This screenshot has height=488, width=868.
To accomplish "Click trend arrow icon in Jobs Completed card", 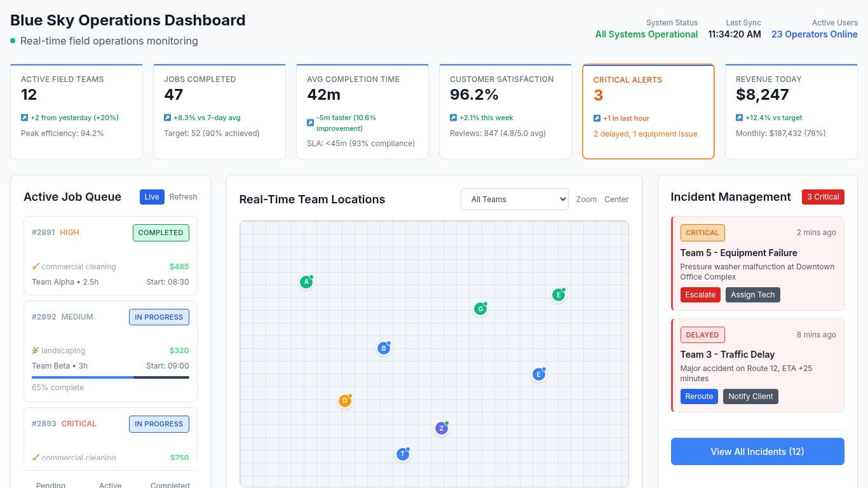I will (x=167, y=118).
